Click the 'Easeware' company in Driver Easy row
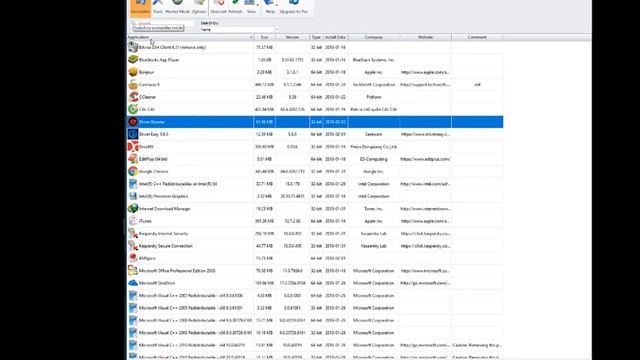 click(x=373, y=134)
